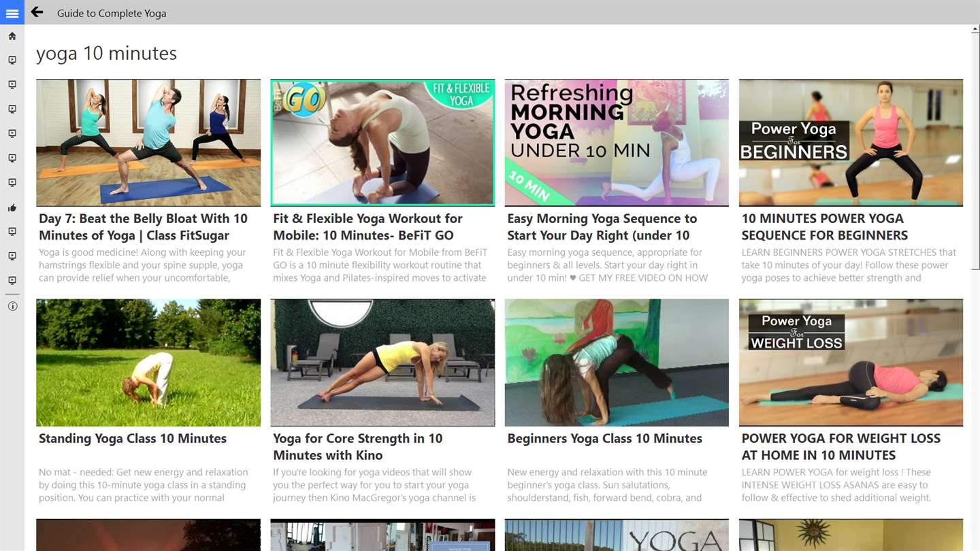Click title Yoga for Core Strength with Kino
This screenshot has height=551, width=980.
coord(358,447)
